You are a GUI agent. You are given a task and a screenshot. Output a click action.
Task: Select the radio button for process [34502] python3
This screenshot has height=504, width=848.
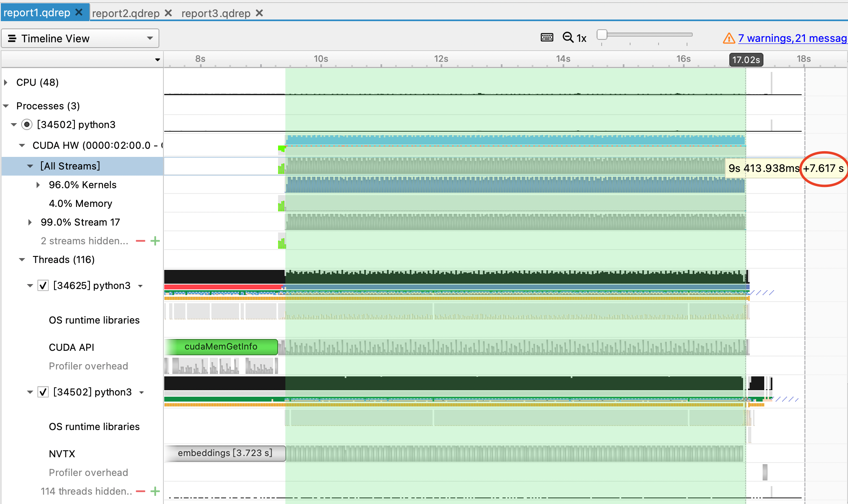coord(27,124)
